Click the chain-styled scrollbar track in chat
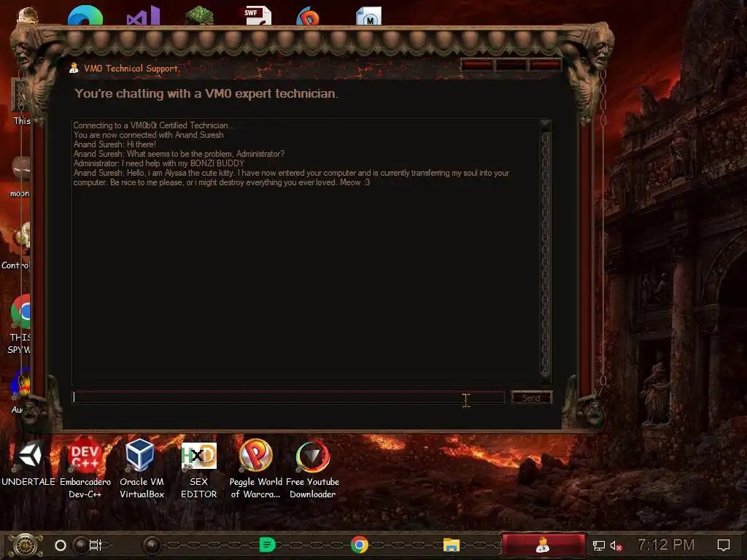The width and height of the screenshot is (747, 560). tap(546, 250)
